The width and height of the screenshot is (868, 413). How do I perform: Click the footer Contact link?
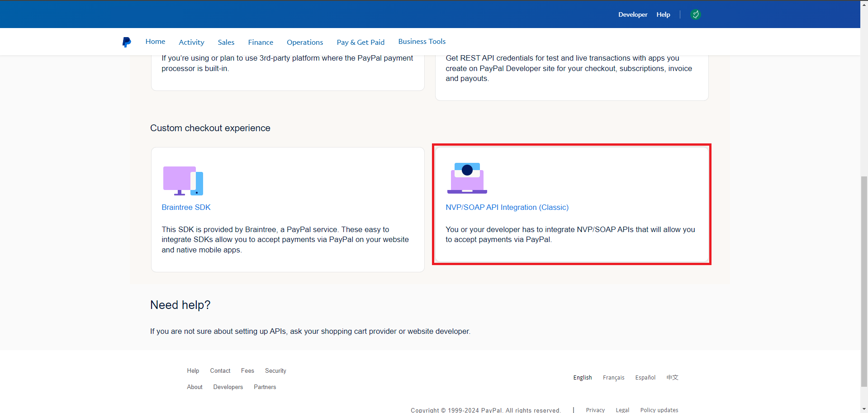220,370
